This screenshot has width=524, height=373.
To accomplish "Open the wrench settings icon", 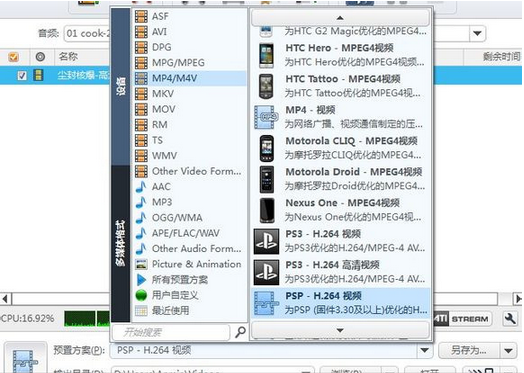I will (x=510, y=319).
